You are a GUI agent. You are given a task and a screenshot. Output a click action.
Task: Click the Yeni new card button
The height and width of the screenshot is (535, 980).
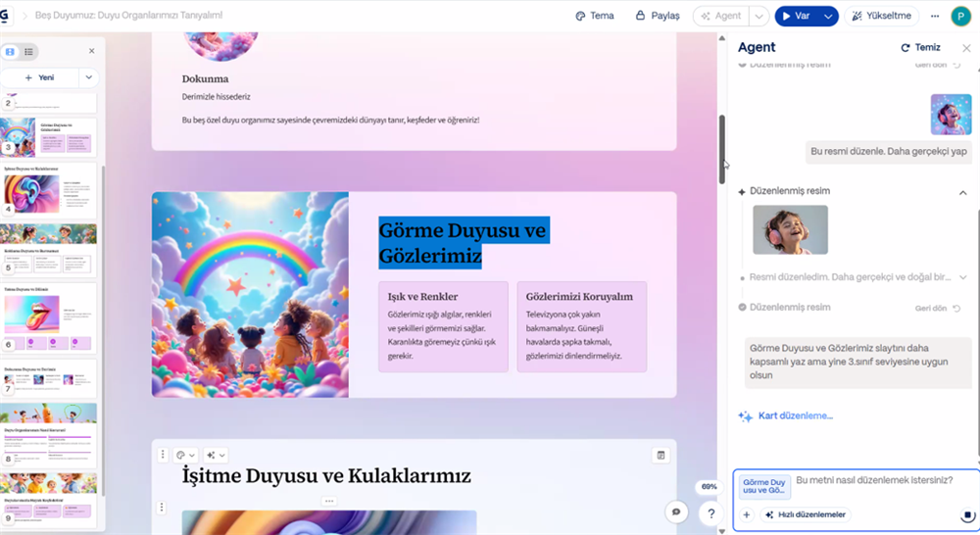39,77
